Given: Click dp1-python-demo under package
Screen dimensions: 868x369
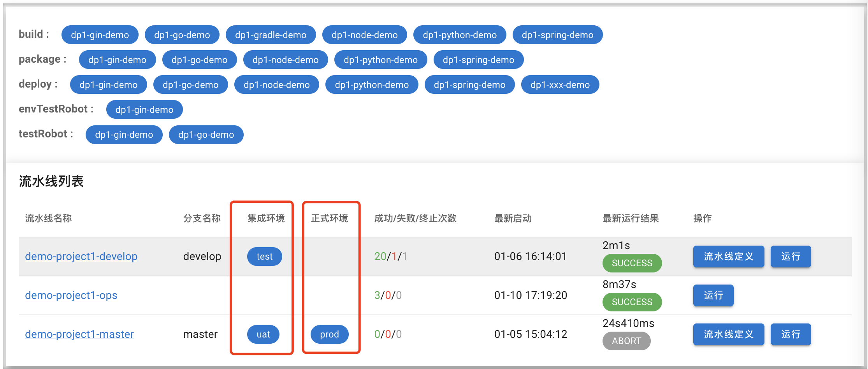Looking at the screenshot, I should tap(380, 60).
